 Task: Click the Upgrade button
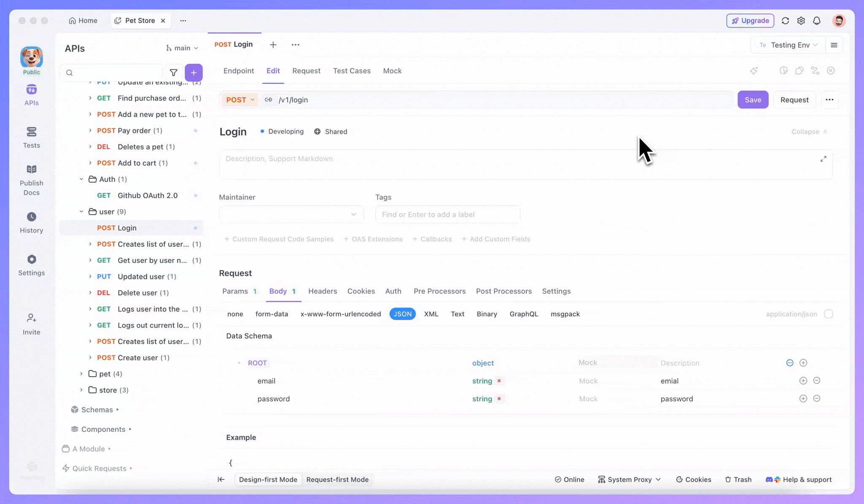pos(750,20)
